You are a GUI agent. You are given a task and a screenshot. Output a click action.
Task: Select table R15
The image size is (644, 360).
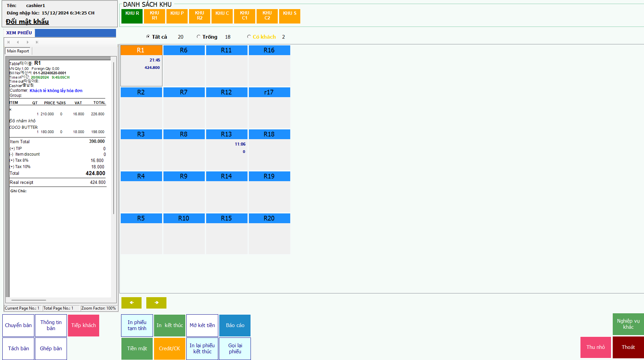click(x=227, y=234)
